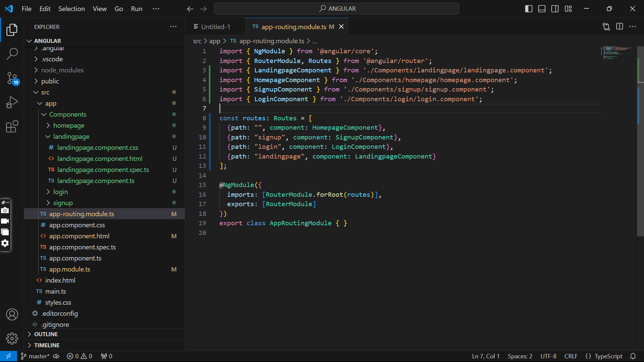
Task: Open the Manage gear in activity bar
Action: [x=12, y=339]
